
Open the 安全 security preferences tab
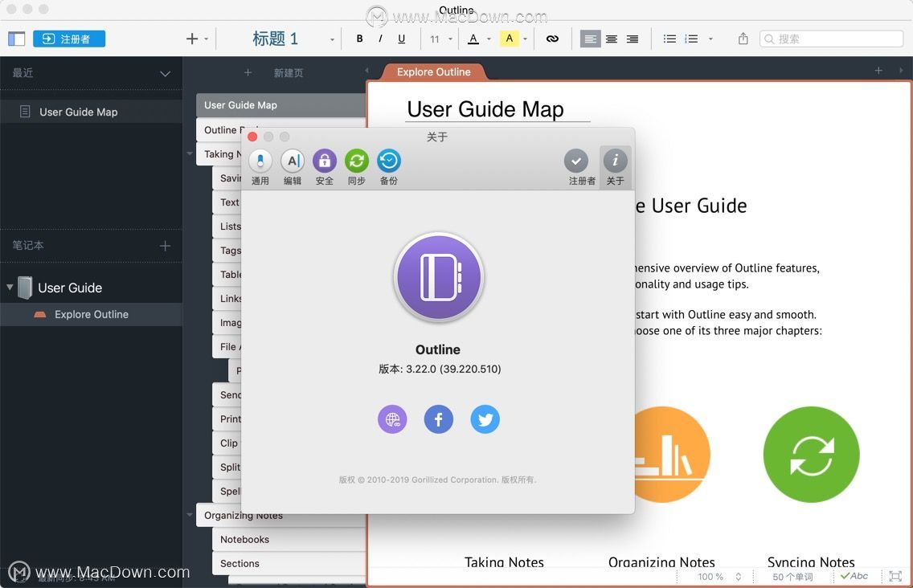point(325,167)
